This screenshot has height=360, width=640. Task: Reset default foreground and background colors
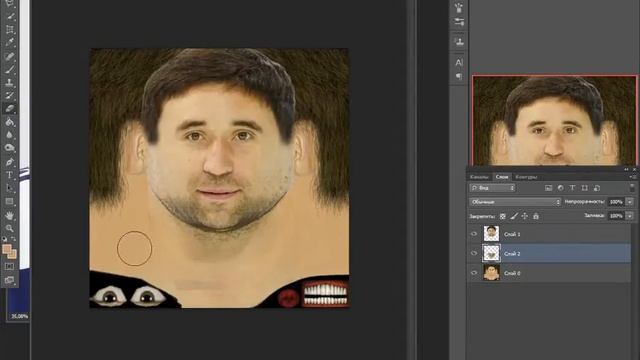(4, 239)
